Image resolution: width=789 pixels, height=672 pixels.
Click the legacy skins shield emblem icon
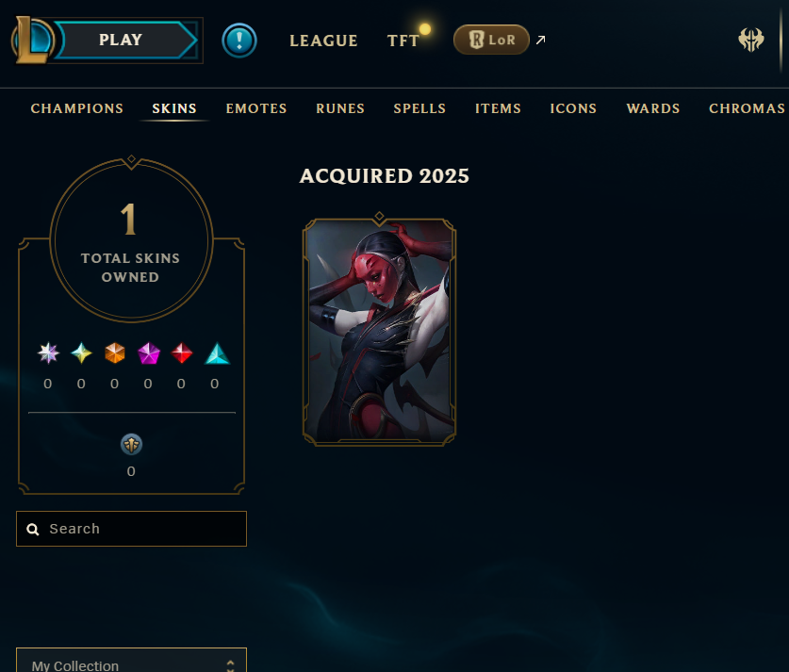point(131,445)
